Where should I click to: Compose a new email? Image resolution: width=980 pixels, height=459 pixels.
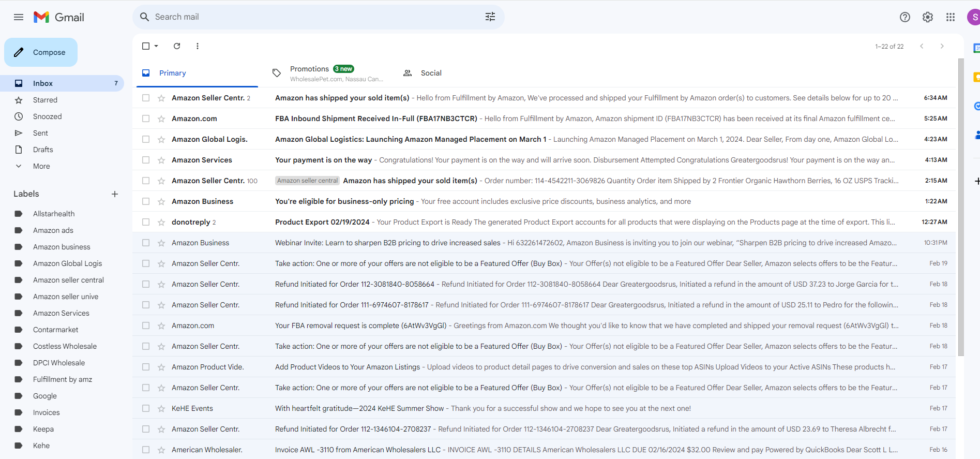coord(41,52)
